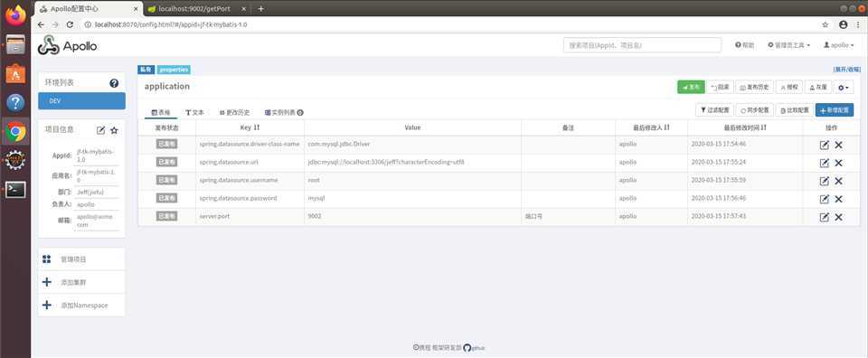Switch to the 更改历史 tab
Image resolution: width=868 pixels, height=358 pixels.
(x=235, y=112)
